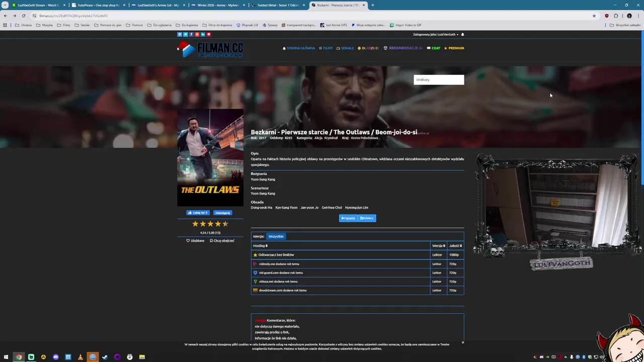Select vid-guard.com hosting row
The image size is (644, 362).
click(357, 273)
